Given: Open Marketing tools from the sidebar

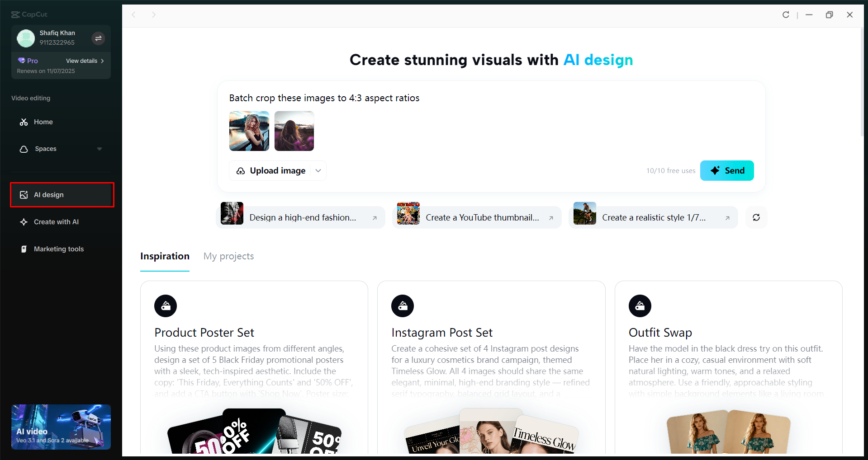Looking at the screenshot, I should [24, 249].
